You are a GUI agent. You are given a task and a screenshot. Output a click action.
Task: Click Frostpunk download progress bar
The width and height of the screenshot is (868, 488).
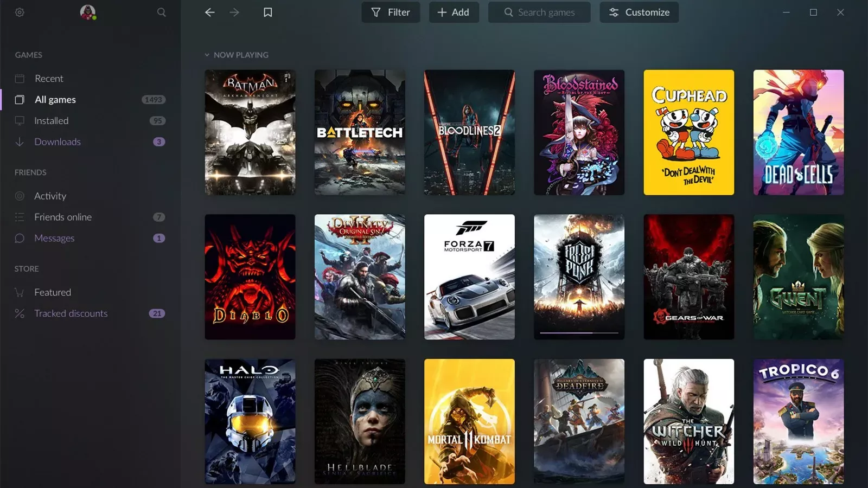579,332
